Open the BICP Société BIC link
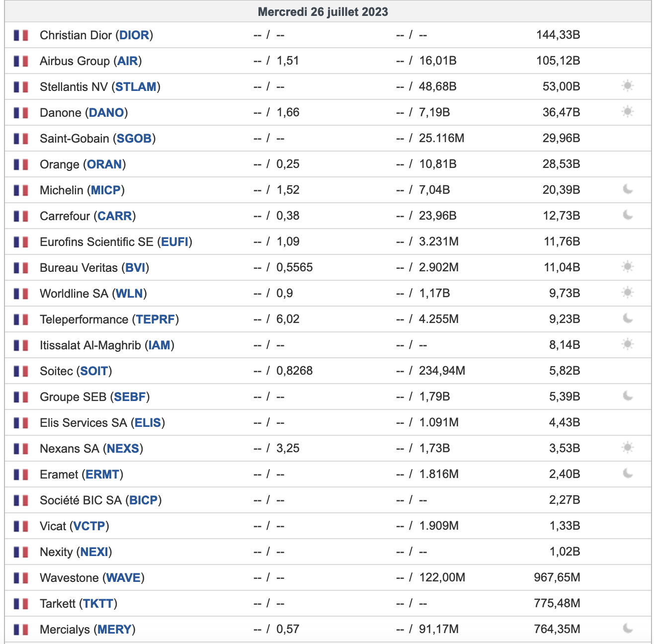The image size is (654, 644). click(x=143, y=500)
